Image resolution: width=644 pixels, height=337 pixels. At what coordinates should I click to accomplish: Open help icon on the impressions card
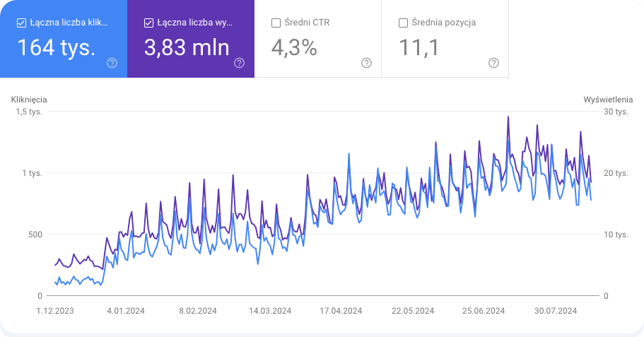click(239, 63)
